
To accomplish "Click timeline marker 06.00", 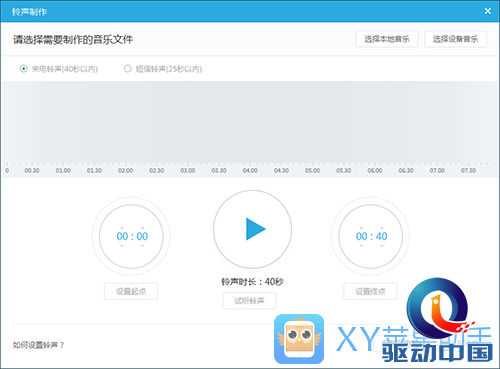I will click(x=375, y=171).
